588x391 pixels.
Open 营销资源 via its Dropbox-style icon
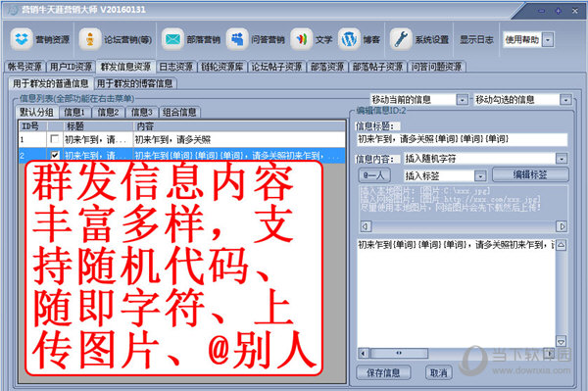point(22,39)
